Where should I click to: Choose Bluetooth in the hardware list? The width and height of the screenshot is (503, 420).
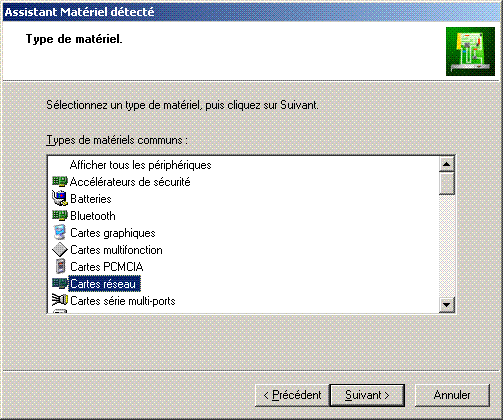click(93, 216)
